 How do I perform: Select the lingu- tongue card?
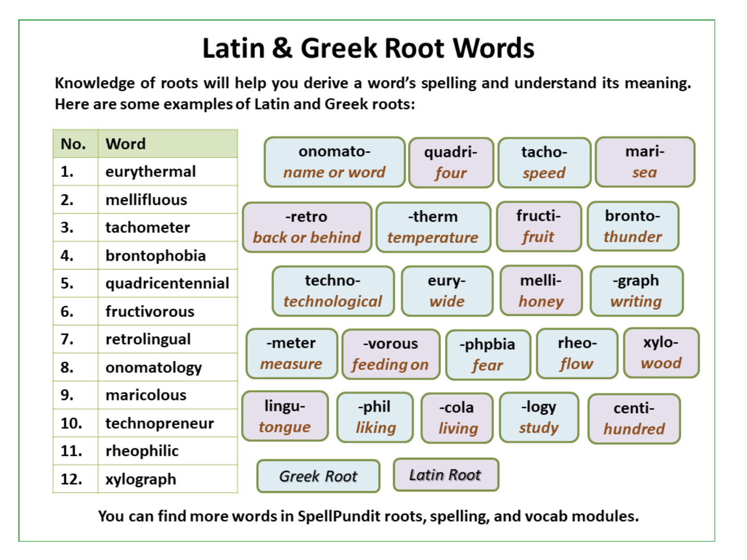[285, 416]
